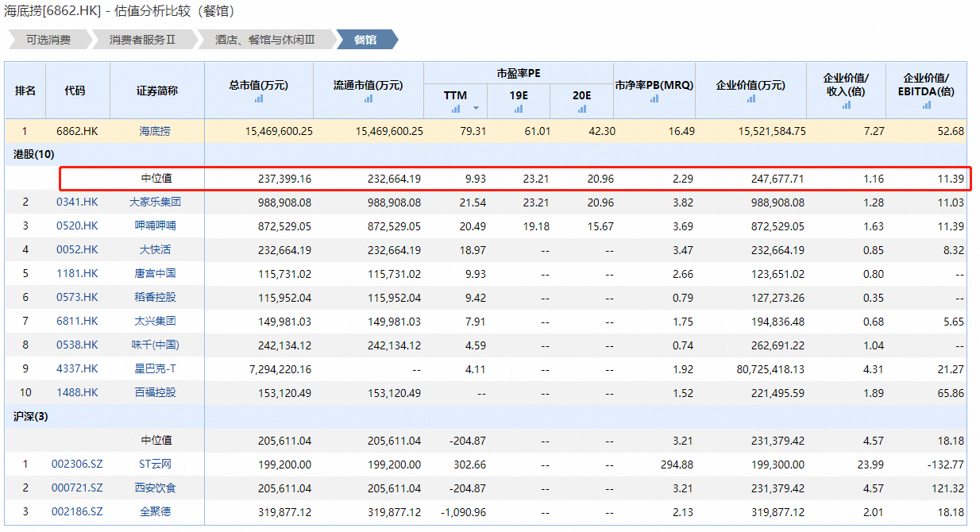This screenshot has height=532, width=980.
Task: Click chart icon under 19E header
Action: point(519,109)
